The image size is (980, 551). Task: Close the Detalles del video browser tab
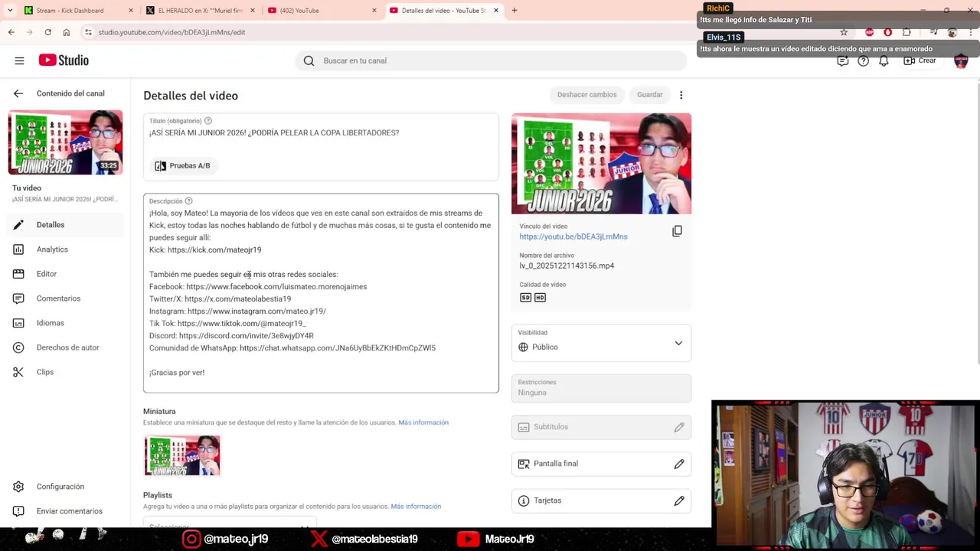496,10
